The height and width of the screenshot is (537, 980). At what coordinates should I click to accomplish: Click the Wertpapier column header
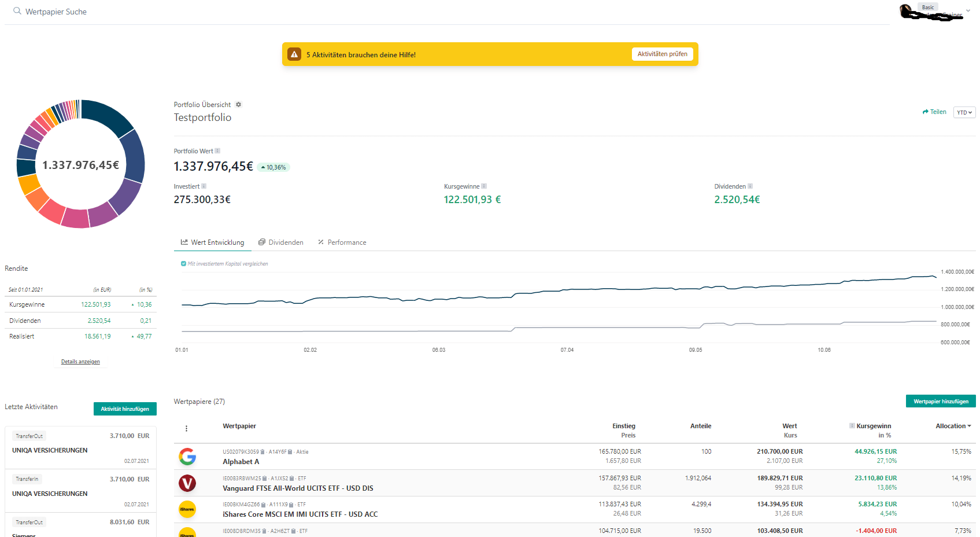pyautogui.click(x=239, y=426)
